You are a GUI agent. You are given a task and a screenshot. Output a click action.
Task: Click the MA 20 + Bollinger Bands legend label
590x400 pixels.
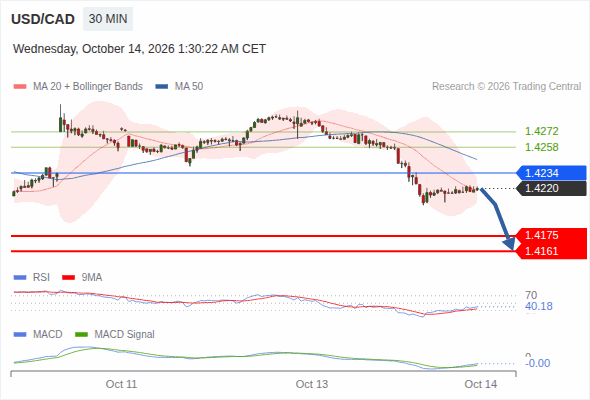88,87
